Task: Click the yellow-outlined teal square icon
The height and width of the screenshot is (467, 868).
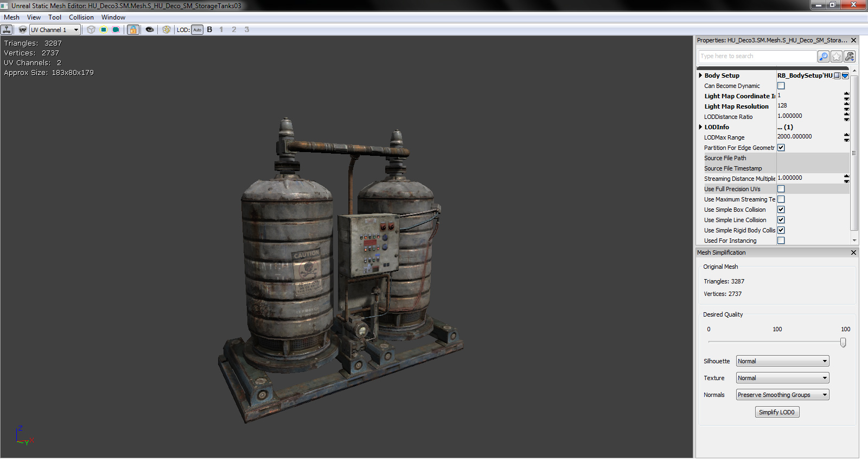Action: [x=104, y=30]
